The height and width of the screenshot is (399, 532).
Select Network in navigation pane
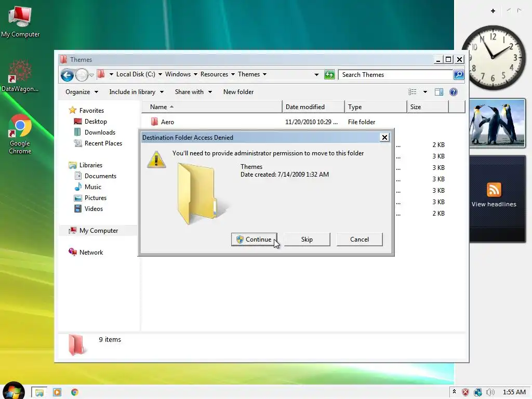[x=86, y=252]
